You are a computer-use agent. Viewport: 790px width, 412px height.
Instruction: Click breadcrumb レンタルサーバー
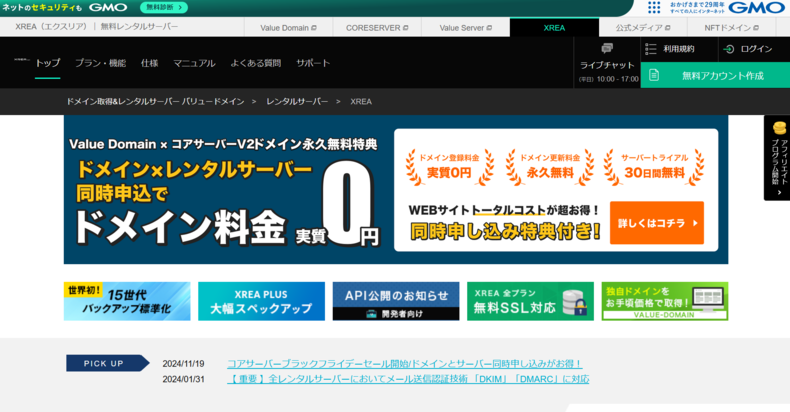(x=297, y=101)
